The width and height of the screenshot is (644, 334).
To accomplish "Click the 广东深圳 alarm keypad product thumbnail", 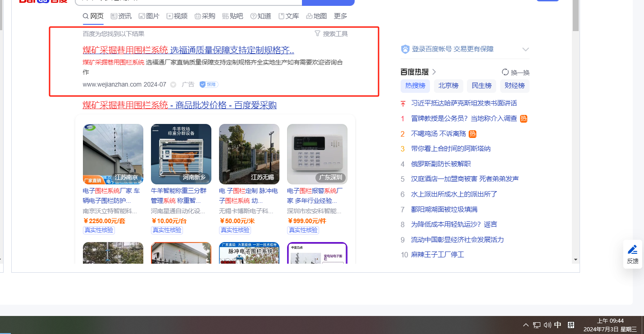I will (317, 154).
